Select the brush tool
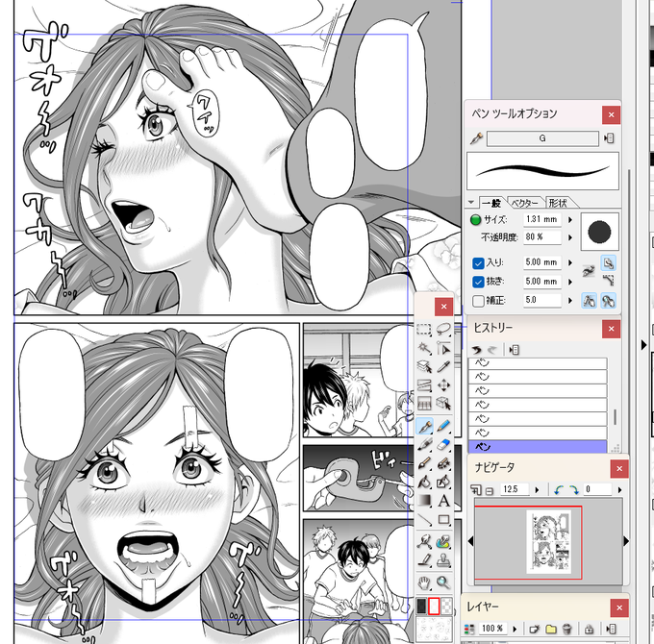The width and height of the screenshot is (654, 644). (424, 463)
